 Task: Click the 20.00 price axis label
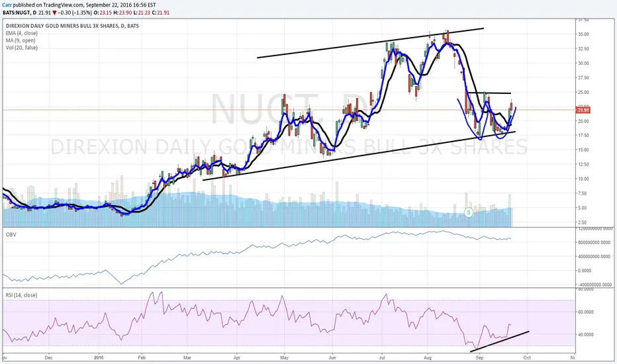[583, 121]
